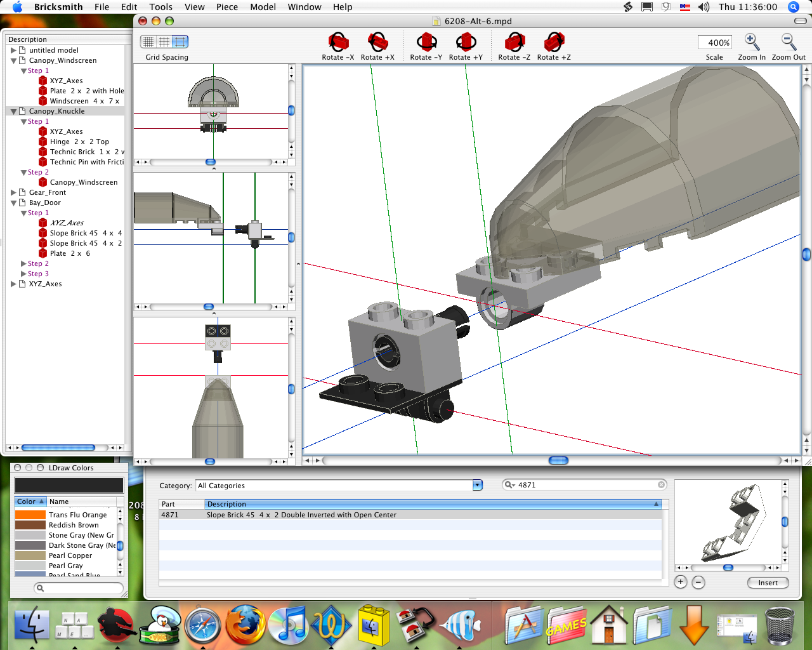
Task: Select the coarse grid spacing segment
Action: pyautogui.click(x=180, y=42)
